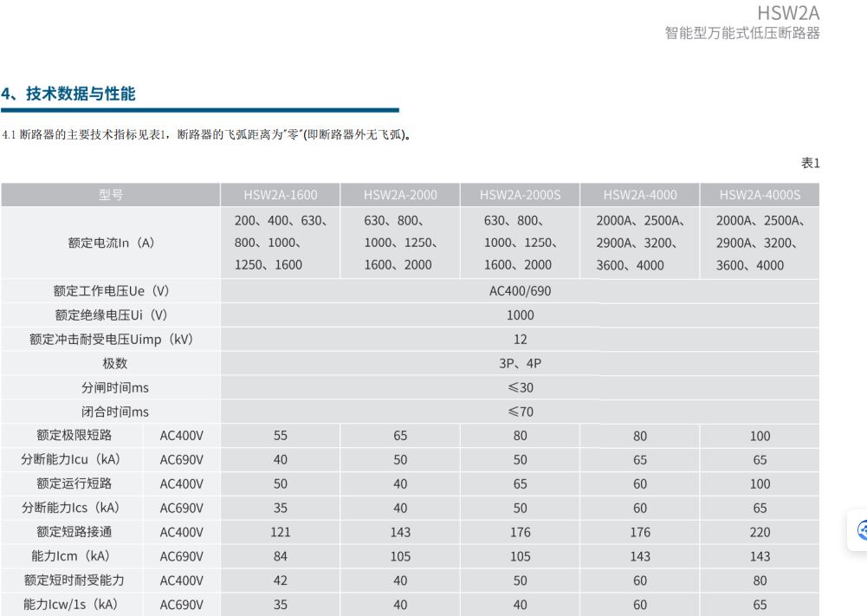Click the 额定电流In（A）row label
This screenshot has width=867, height=616.
pyautogui.click(x=111, y=243)
